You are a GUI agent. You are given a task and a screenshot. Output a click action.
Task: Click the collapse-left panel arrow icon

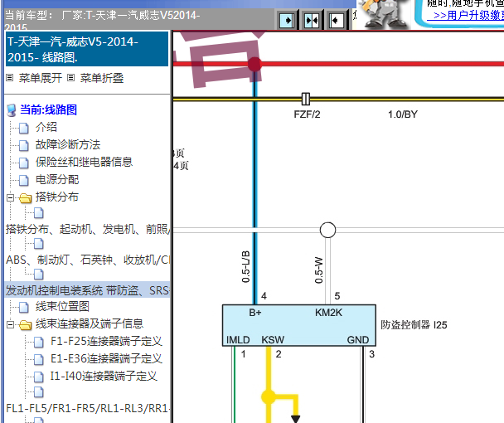(x=337, y=20)
